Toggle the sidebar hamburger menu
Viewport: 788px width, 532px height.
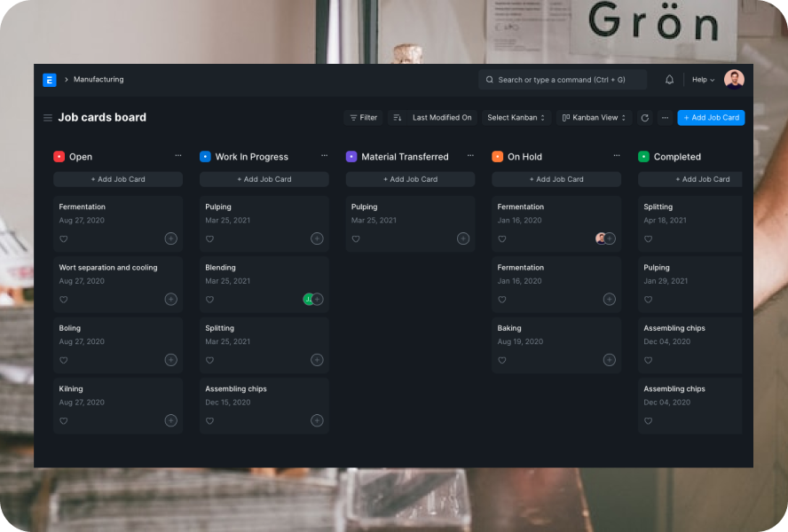click(48, 118)
